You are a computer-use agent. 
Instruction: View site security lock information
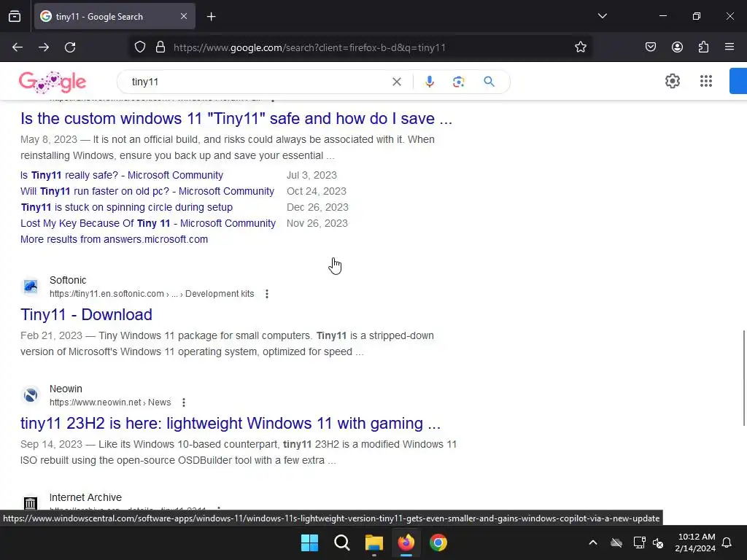(160, 47)
